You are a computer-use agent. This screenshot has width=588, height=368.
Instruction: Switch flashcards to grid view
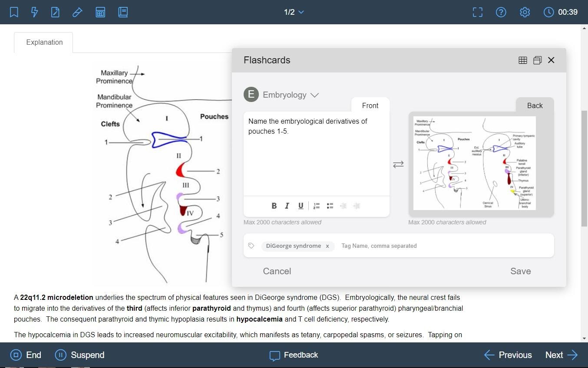(522, 60)
